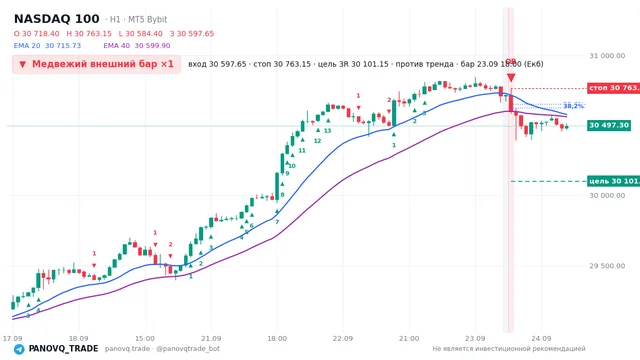Click the 30 000.00 price axis label

point(607,196)
